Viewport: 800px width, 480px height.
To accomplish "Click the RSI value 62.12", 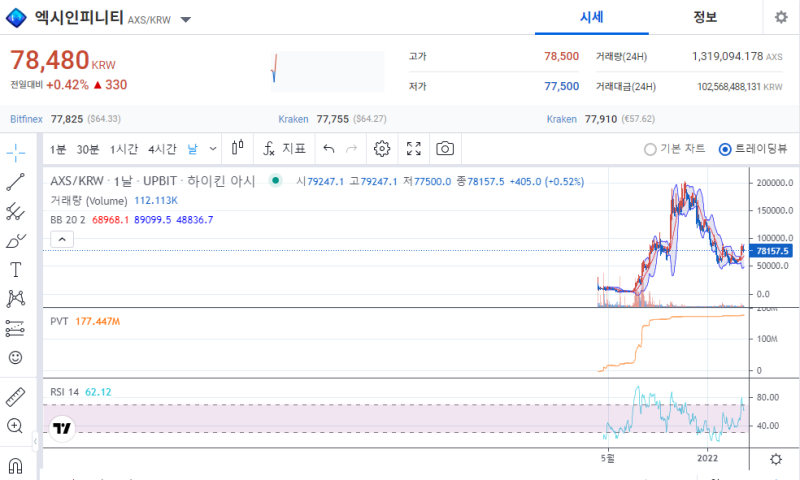I will [x=98, y=392].
